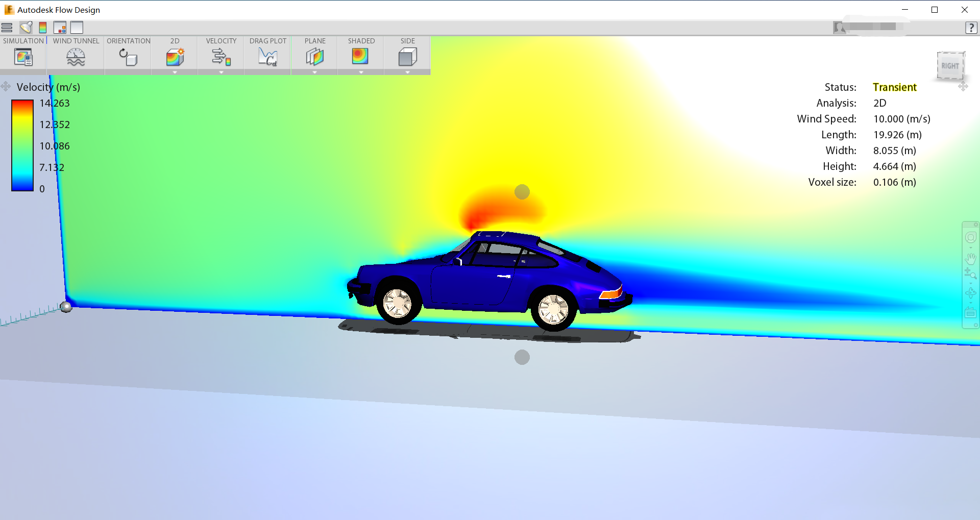
Task: Select the Pan hand tool
Action: coord(970,258)
